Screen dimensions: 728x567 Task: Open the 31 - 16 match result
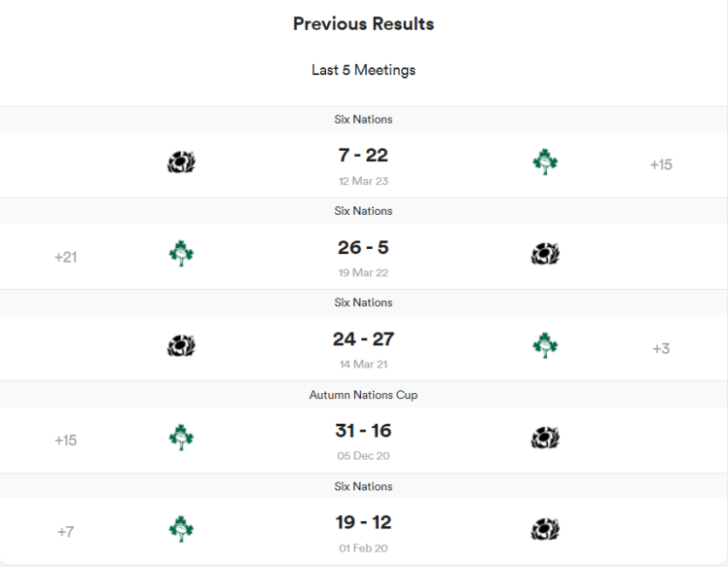tap(363, 431)
